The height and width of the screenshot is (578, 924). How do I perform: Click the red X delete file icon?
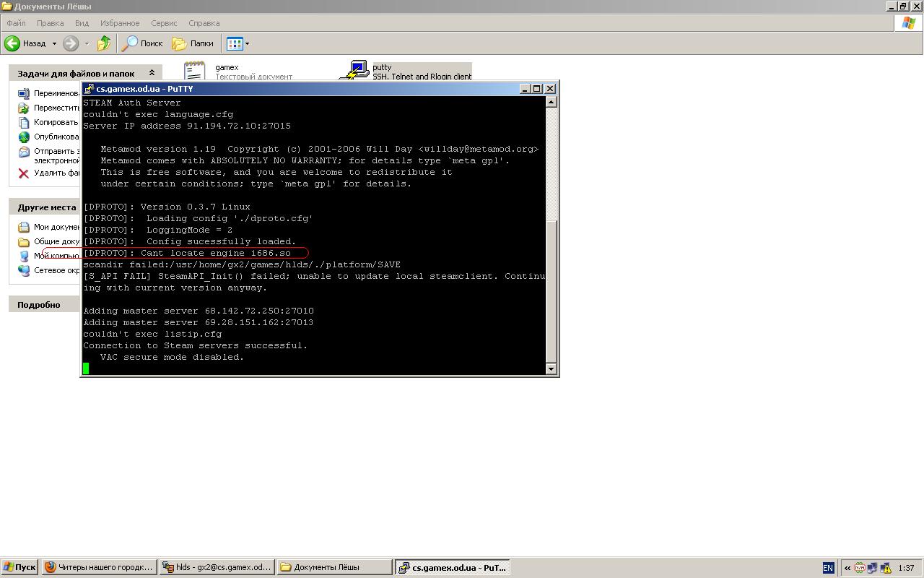[x=24, y=173]
